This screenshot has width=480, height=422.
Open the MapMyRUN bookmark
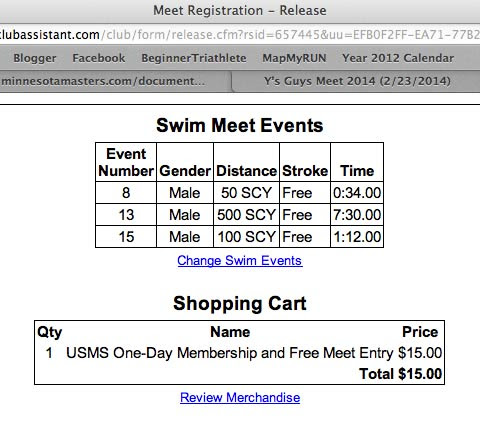(294, 58)
